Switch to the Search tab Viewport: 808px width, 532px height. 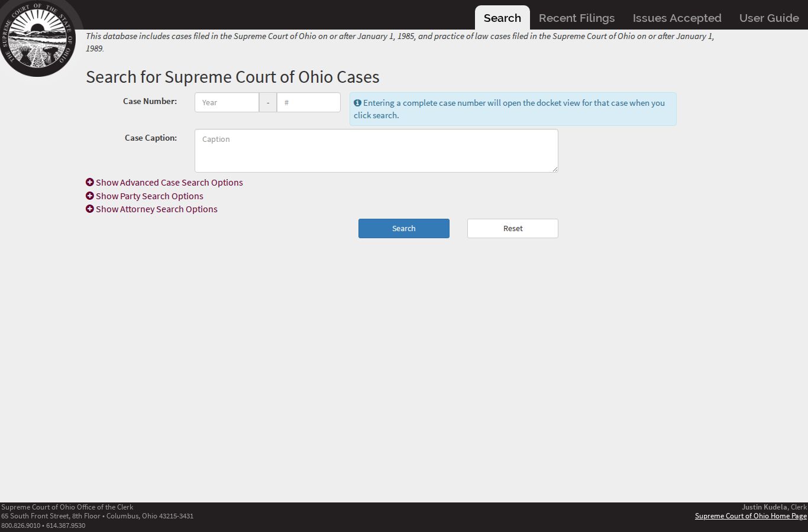[502, 18]
